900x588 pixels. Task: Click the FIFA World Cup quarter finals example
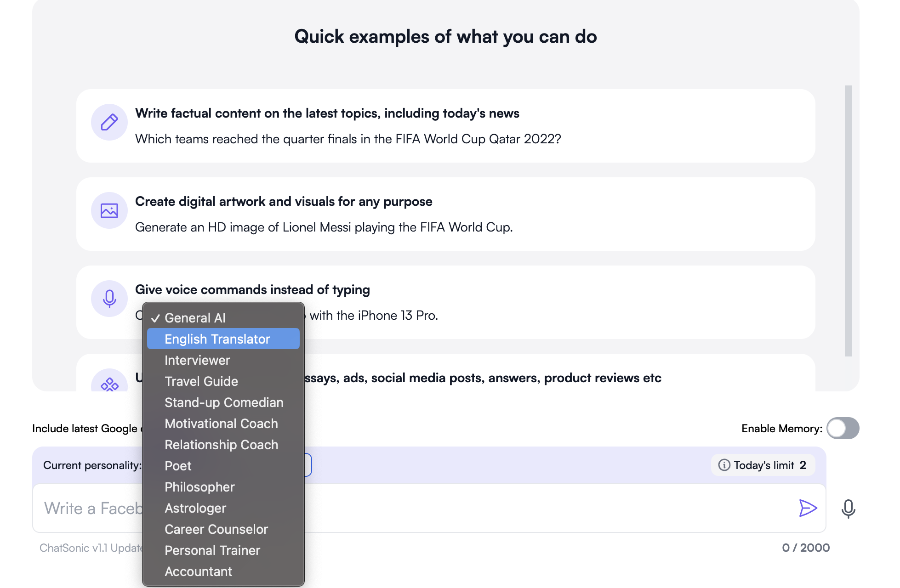pos(348,139)
